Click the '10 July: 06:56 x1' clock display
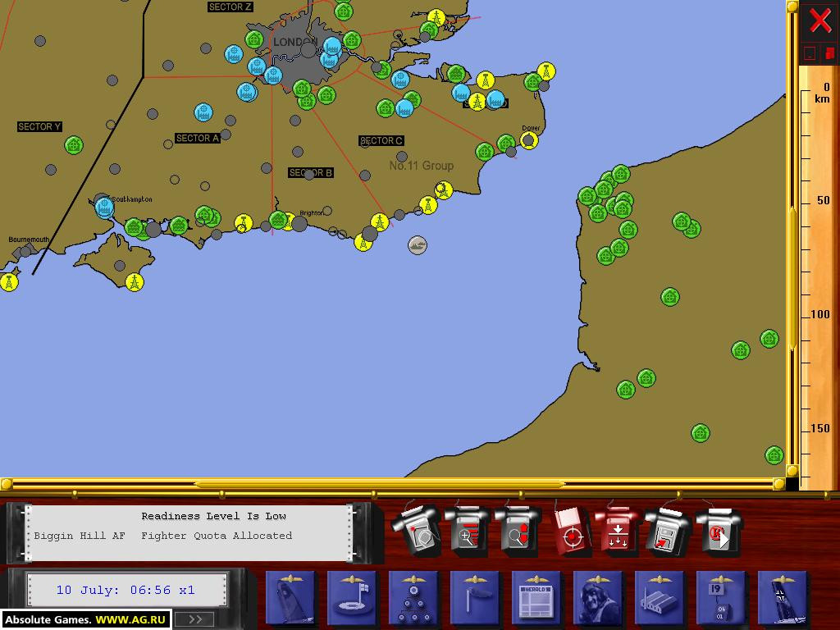Screen dimensions: 840x630 [x=126, y=590]
